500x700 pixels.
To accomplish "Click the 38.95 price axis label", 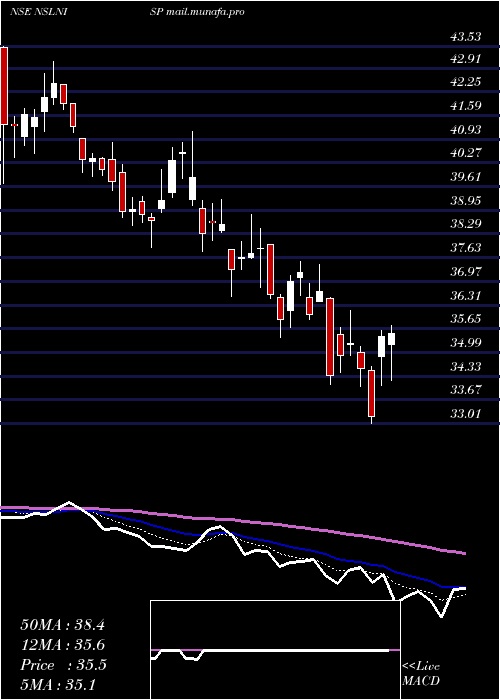I will [466, 200].
